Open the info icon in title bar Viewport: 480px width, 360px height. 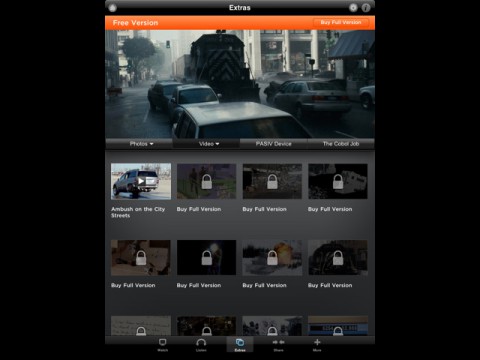(x=366, y=7)
